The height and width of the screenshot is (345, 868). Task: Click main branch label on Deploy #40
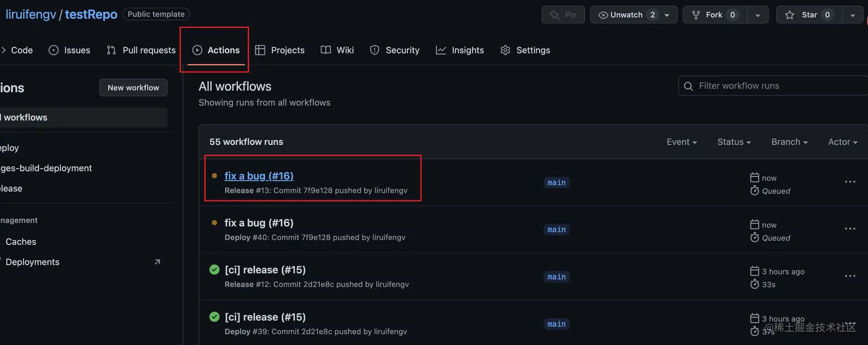[x=556, y=230]
